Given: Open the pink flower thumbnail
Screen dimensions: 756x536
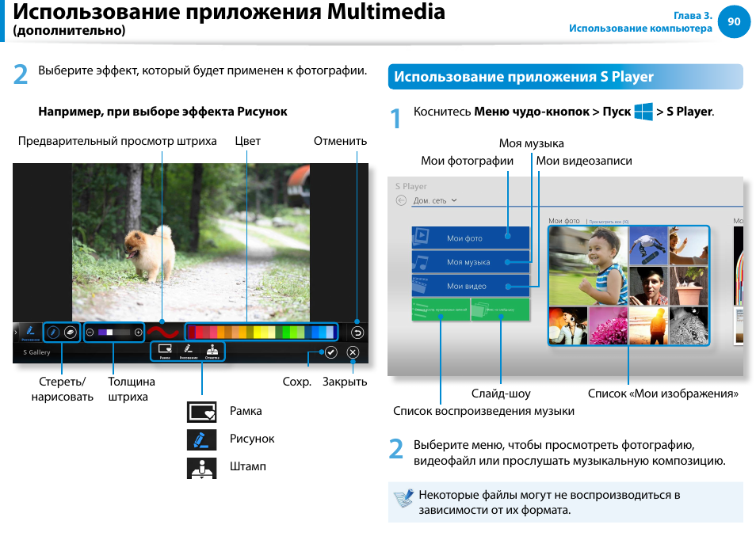Looking at the screenshot, I should pos(608,325).
